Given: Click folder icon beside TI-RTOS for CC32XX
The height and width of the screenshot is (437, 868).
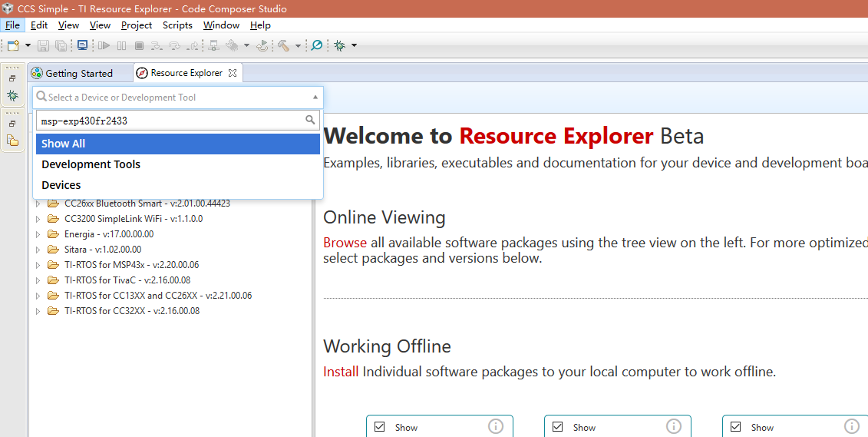Looking at the screenshot, I should [x=53, y=311].
